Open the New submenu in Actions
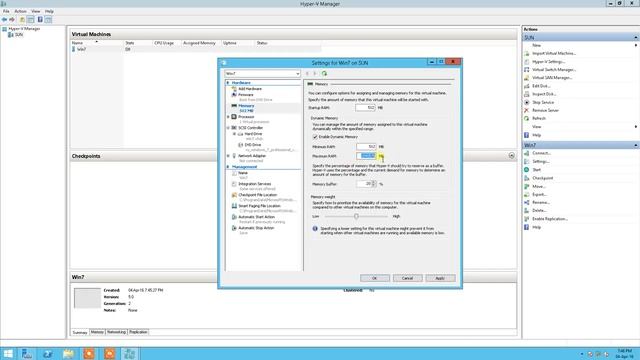The width and height of the screenshot is (640, 360). tap(536, 45)
